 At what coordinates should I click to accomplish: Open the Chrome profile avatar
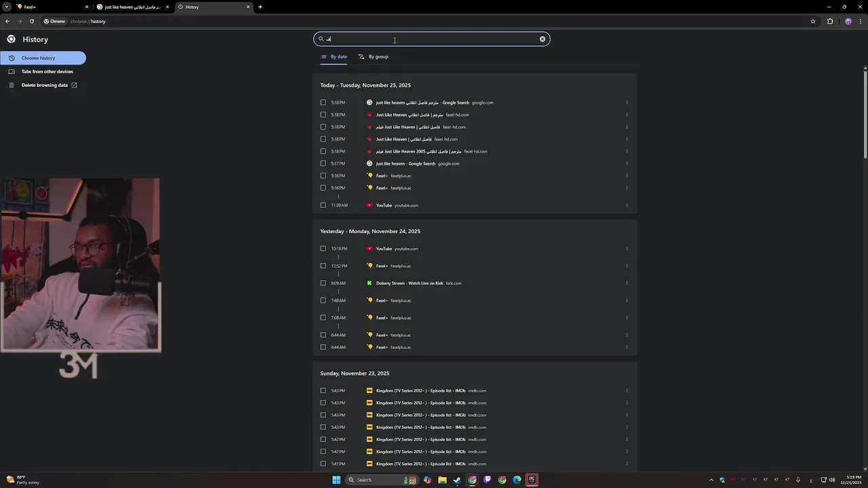click(848, 22)
